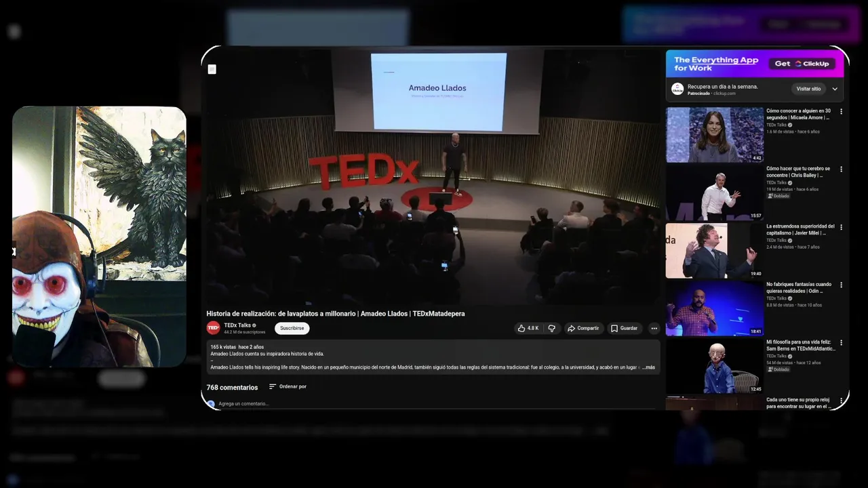
Task: Open title No fabriques fantasías cuando quieras realidades
Action: tap(799, 287)
